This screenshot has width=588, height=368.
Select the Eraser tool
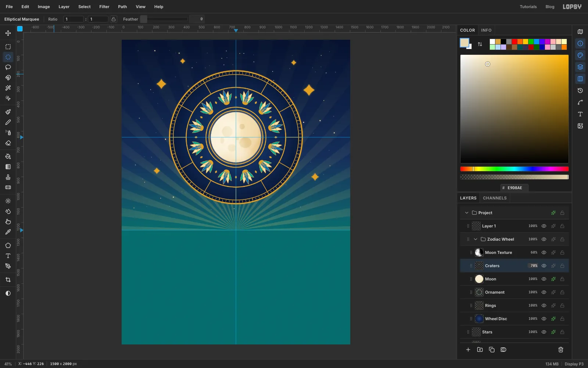coord(8,143)
